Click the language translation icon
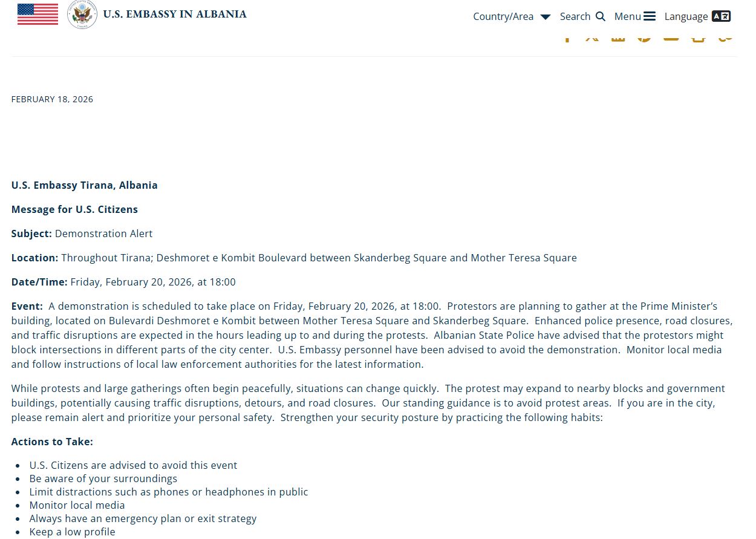This screenshot has height=539, width=756. [x=721, y=16]
